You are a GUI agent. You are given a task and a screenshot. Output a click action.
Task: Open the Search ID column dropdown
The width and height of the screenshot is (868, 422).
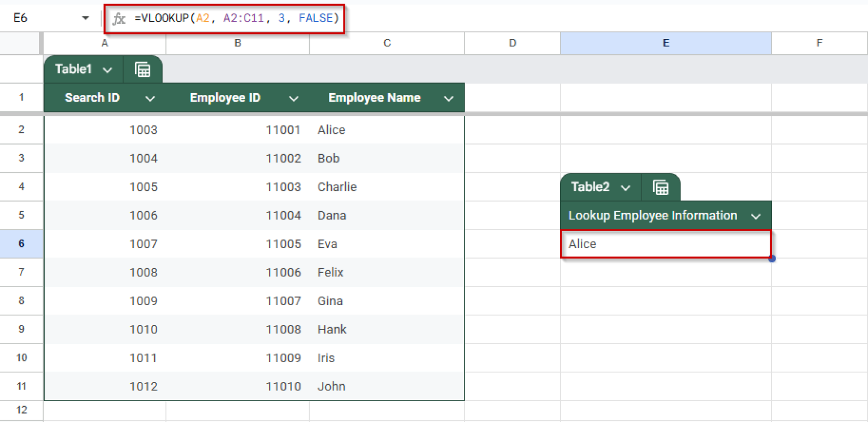coord(150,97)
